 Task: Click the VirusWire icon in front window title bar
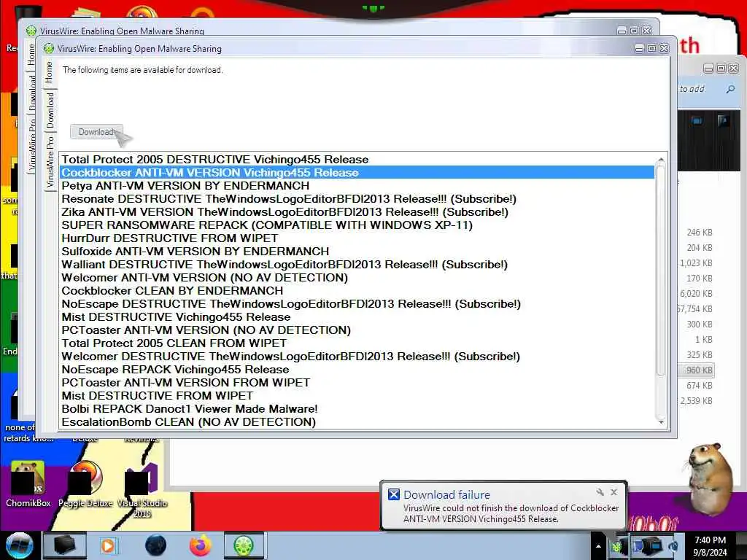tap(49, 49)
